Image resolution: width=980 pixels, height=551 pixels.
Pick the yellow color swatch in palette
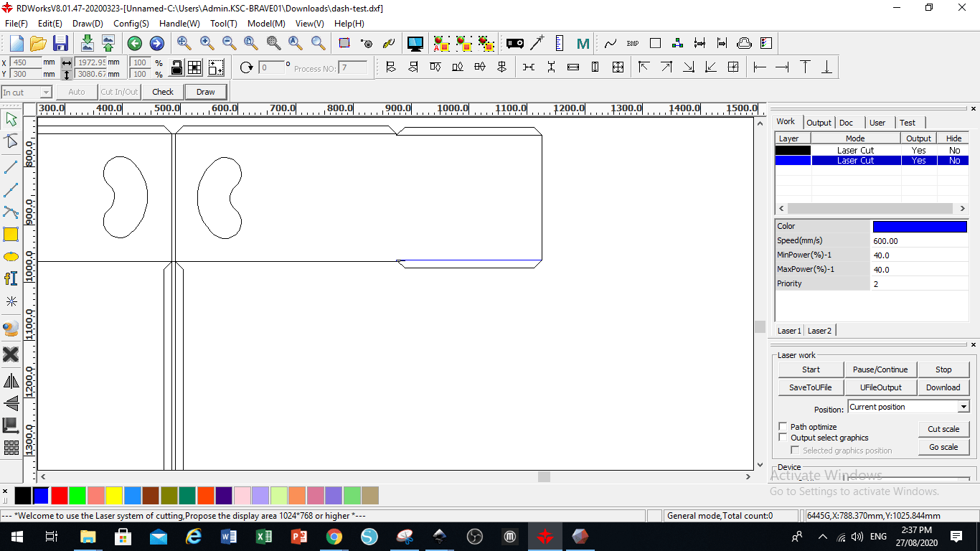click(114, 496)
